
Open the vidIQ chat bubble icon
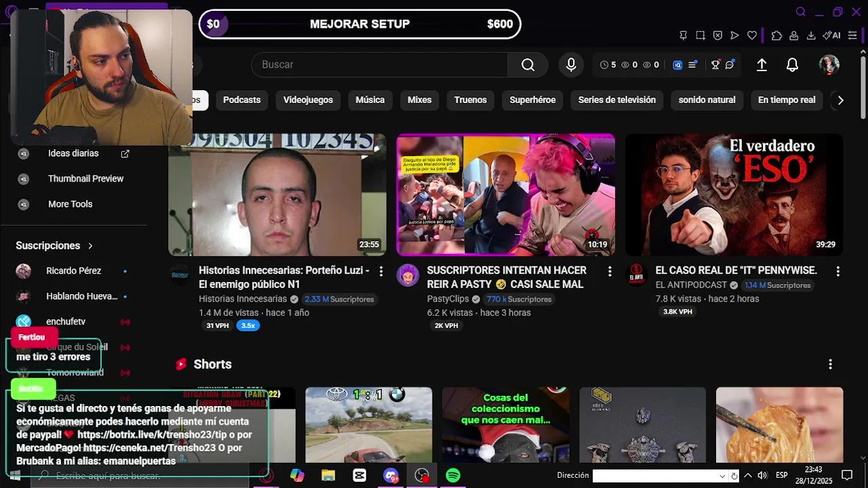click(x=730, y=65)
